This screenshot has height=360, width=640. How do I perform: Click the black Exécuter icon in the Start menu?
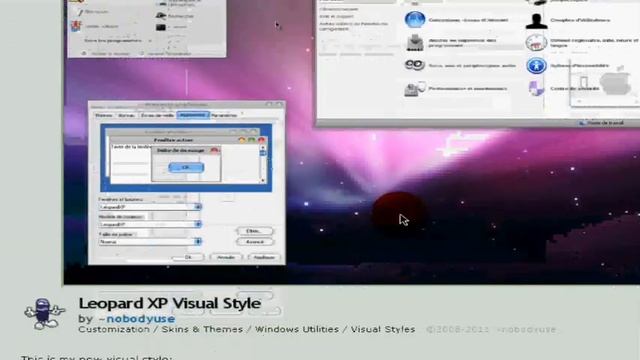point(161,27)
